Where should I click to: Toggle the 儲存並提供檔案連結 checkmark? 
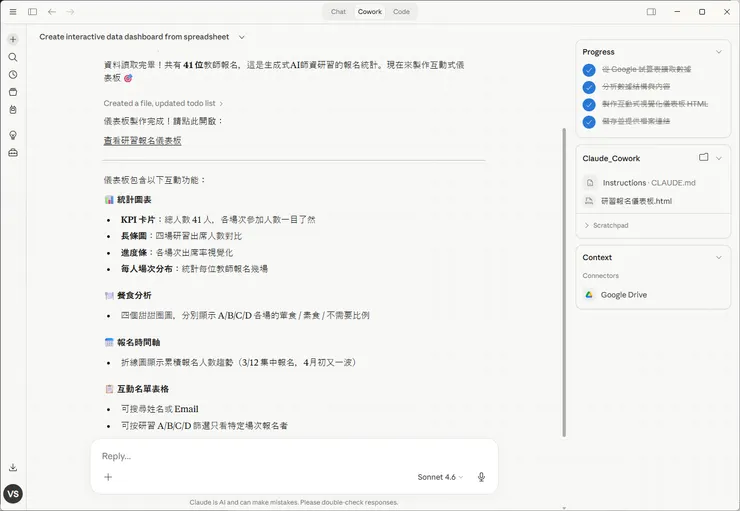[589, 122]
